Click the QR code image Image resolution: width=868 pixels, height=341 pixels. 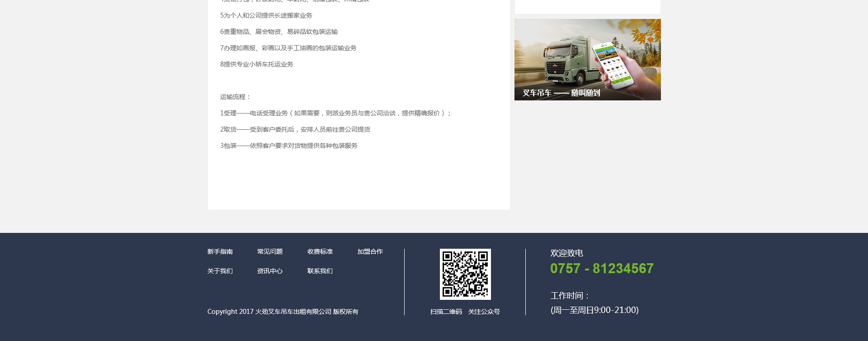coord(465,274)
